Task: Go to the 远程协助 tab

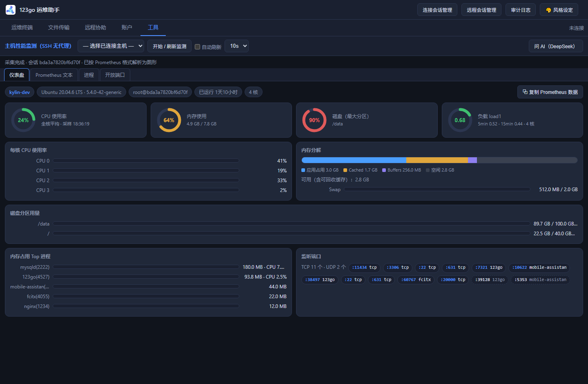Action: pyautogui.click(x=96, y=27)
